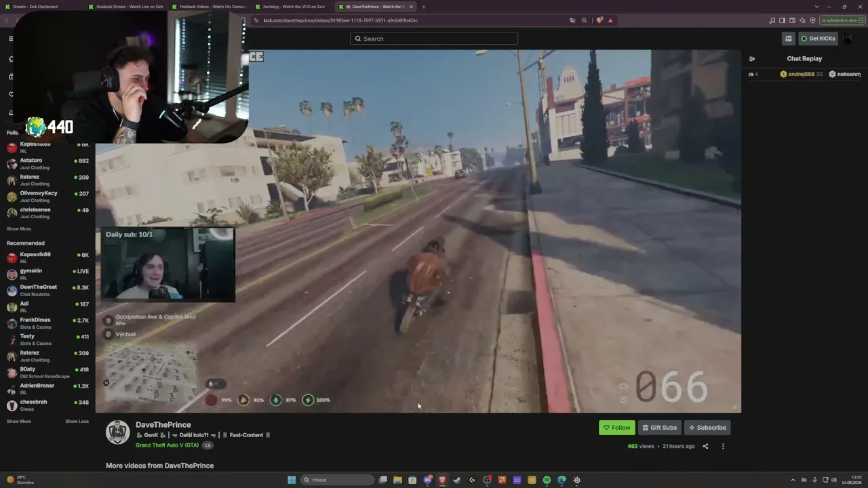Share the video using the share icon
Viewport: 868px width, 488px height.
point(705,446)
